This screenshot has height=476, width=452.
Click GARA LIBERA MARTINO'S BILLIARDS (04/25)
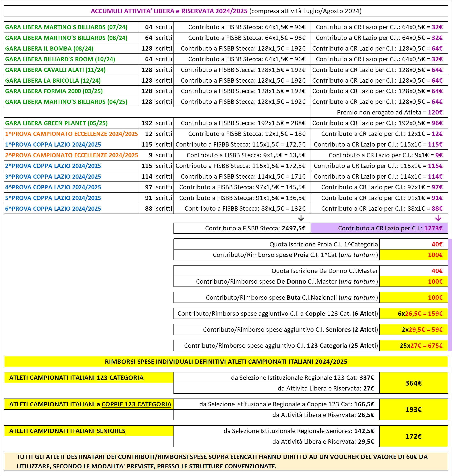coord(66,102)
